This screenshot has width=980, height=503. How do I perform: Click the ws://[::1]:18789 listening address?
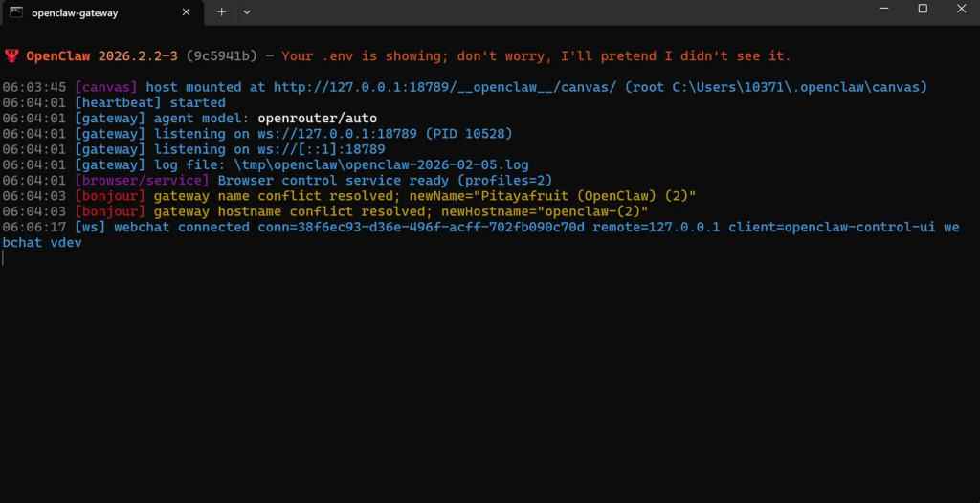click(x=320, y=149)
